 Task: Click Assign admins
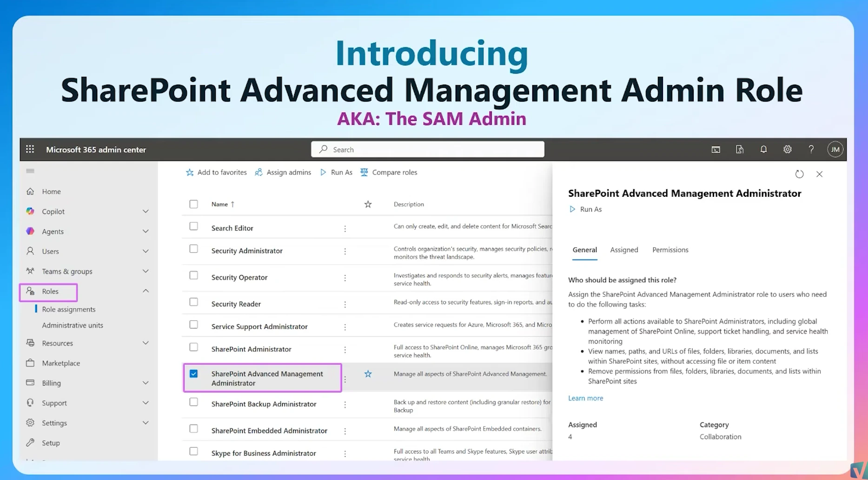click(x=283, y=172)
